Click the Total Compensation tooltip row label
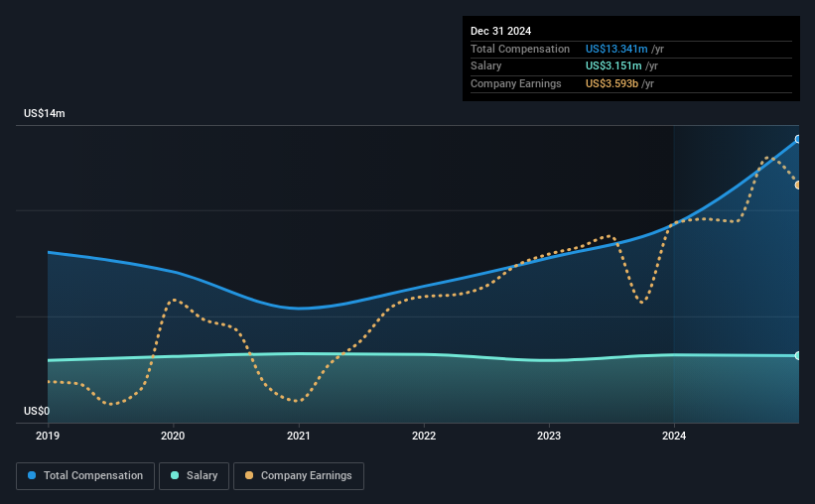This screenshot has height=504, width=815. coord(520,49)
